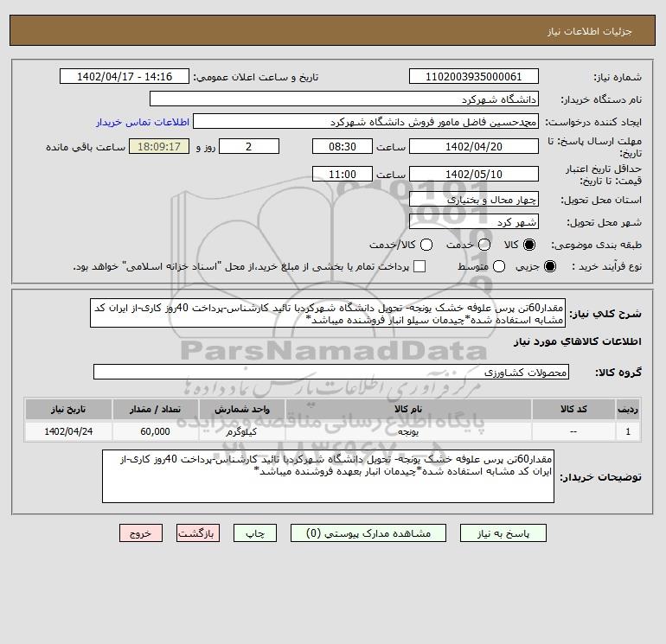Click the کد کالا column header

[573, 409]
